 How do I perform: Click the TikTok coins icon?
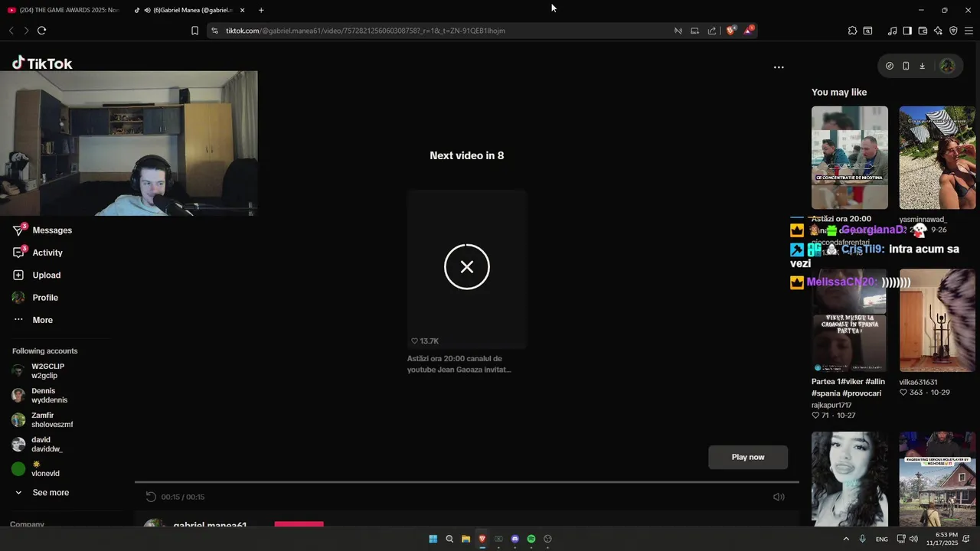889,66
